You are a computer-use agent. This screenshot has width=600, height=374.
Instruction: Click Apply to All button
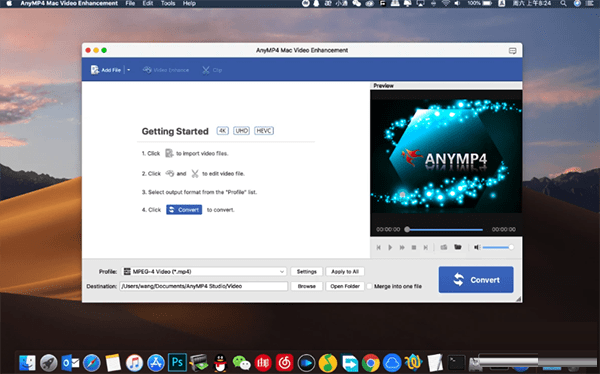(345, 271)
